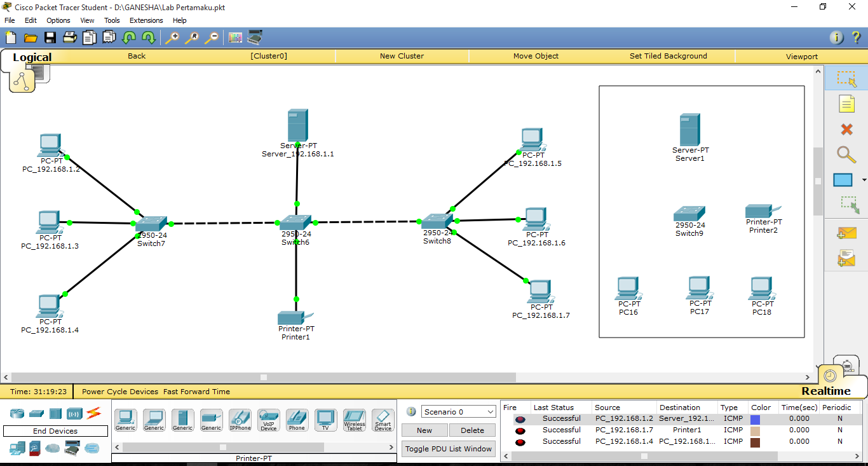Open the Connections lightning bolt category

tap(93, 413)
